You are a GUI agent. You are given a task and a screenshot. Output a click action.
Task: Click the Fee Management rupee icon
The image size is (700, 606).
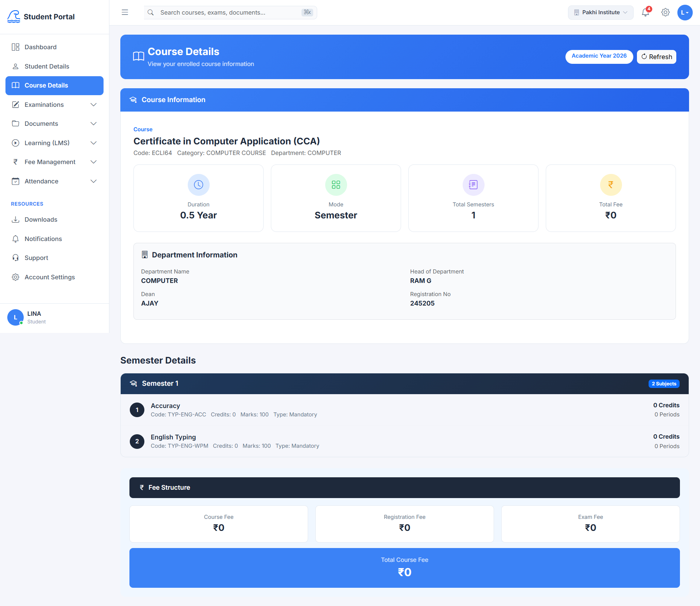point(15,162)
